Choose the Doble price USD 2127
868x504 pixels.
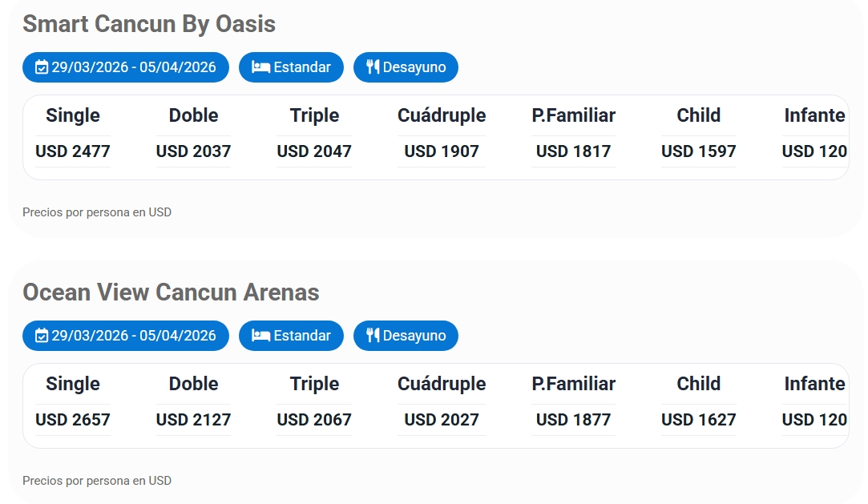click(193, 419)
